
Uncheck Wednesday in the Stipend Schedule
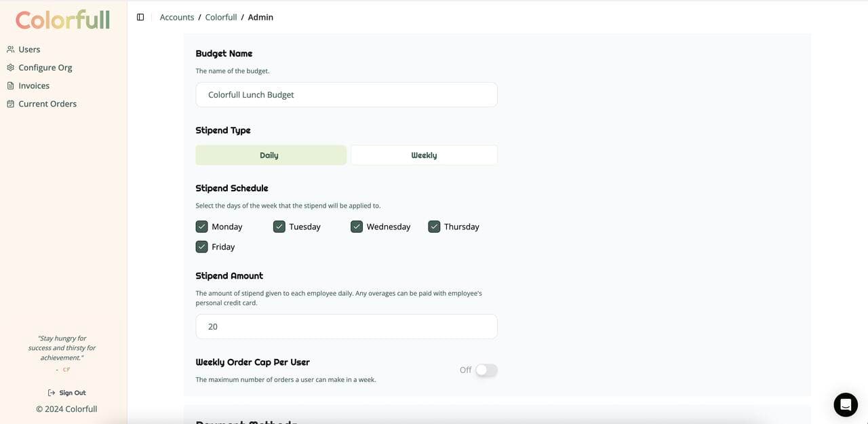[356, 226]
